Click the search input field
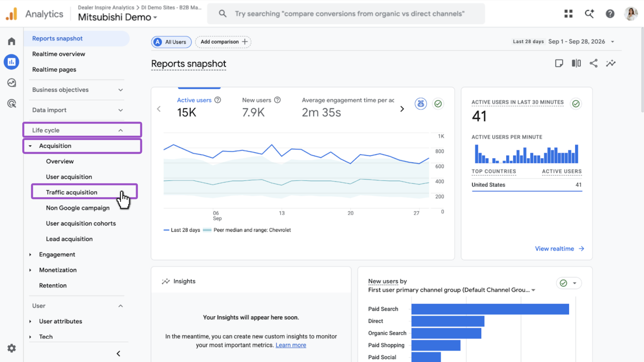This screenshot has height=362, width=644. pyautogui.click(x=346, y=14)
